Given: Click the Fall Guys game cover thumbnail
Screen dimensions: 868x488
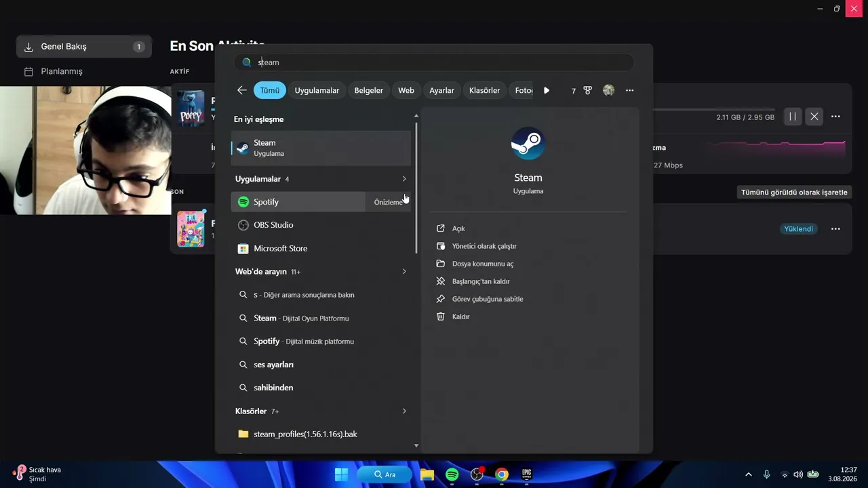Looking at the screenshot, I should tap(191, 229).
